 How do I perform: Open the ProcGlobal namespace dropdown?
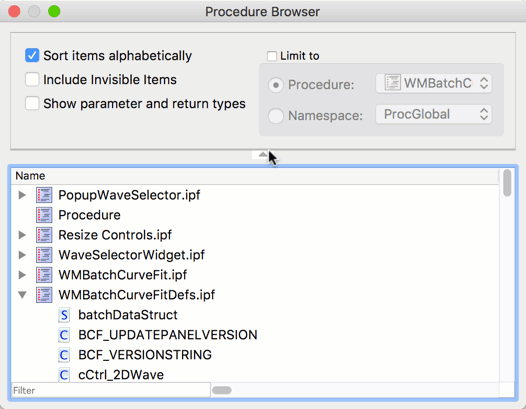(434, 114)
